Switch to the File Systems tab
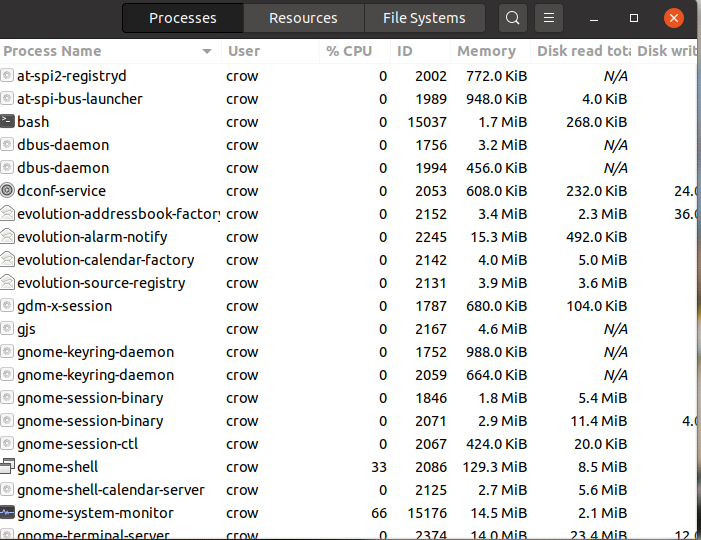Viewport: 701px width, 540px height. click(424, 18)
